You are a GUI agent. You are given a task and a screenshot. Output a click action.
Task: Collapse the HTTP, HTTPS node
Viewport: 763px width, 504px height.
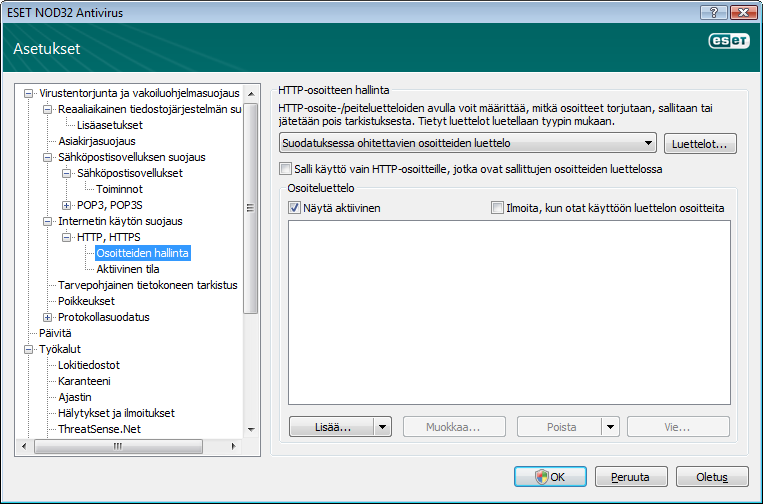pyautogui.click(x=67, y=237)
